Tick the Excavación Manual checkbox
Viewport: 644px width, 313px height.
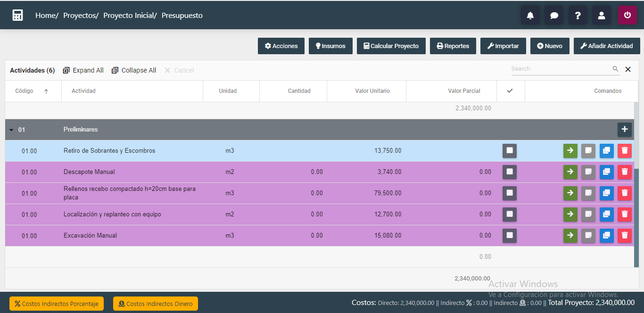(x=509, y=236)
